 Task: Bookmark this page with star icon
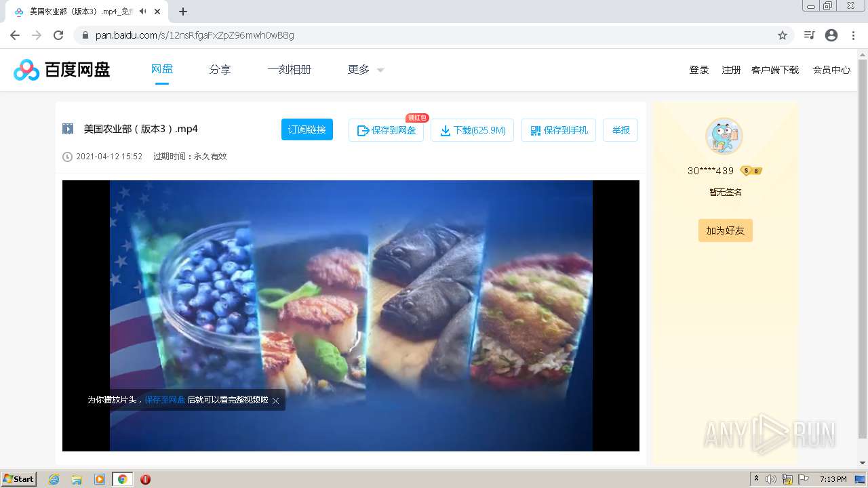click(782, 35)
